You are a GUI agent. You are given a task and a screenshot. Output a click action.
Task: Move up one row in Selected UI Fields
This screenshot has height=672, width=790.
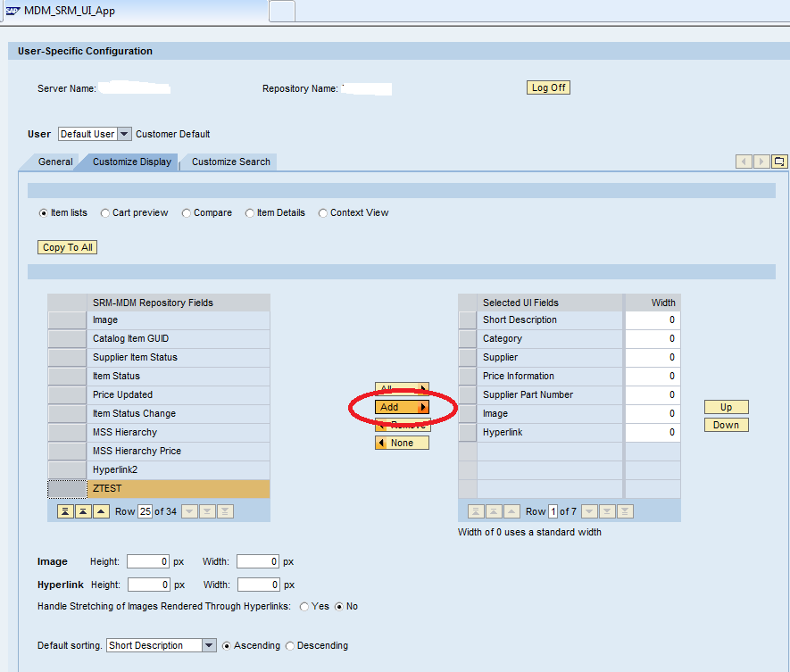[x=511, y=511]
